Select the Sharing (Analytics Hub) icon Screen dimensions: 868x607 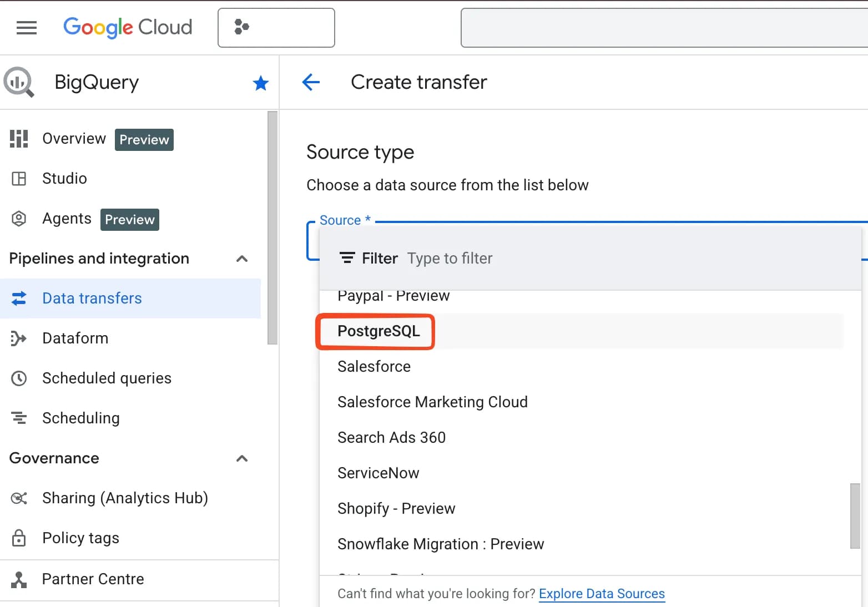coord(18,498)
